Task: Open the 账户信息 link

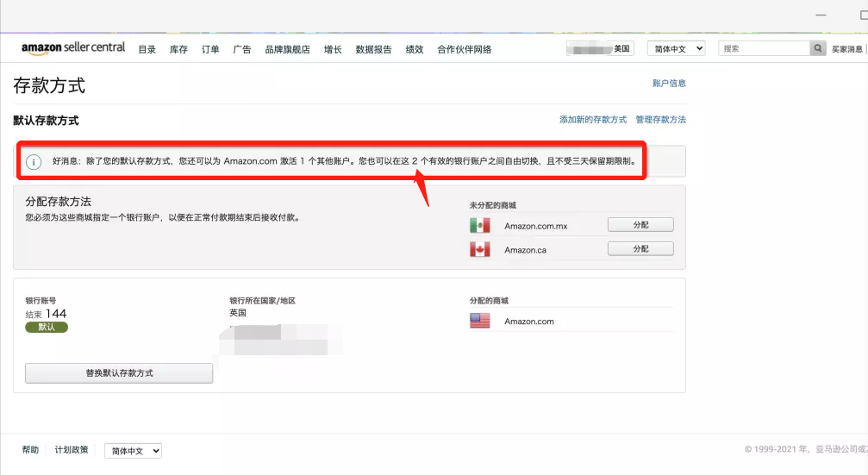Action: [x=669, y=83]
